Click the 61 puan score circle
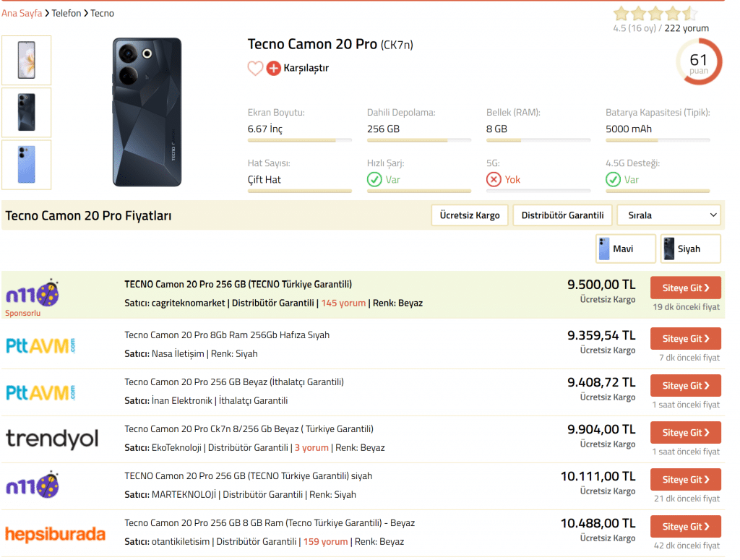 point(699,62)
